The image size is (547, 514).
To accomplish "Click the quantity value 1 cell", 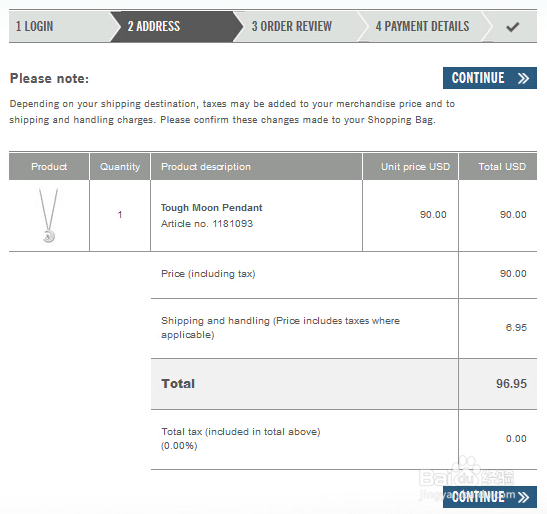I will (120, 215).
